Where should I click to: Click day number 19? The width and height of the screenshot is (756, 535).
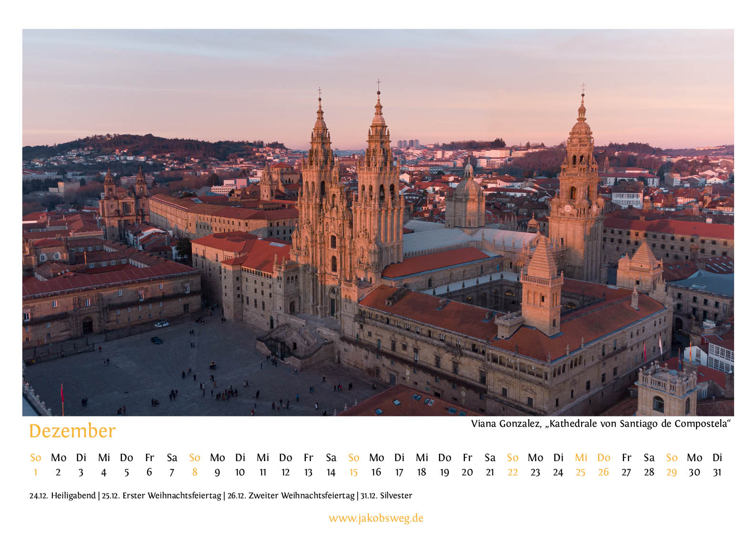point(444,472)
